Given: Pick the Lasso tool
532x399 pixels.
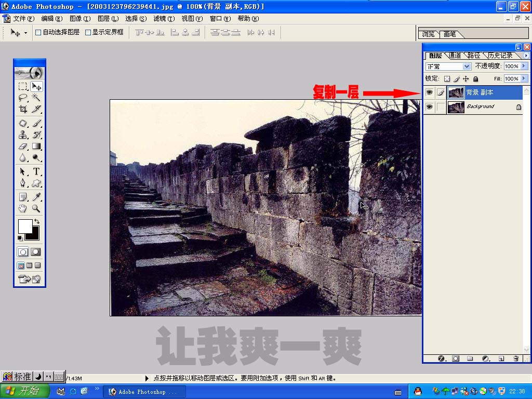Looking at the screenshot, I should click(x=23, y=97).
